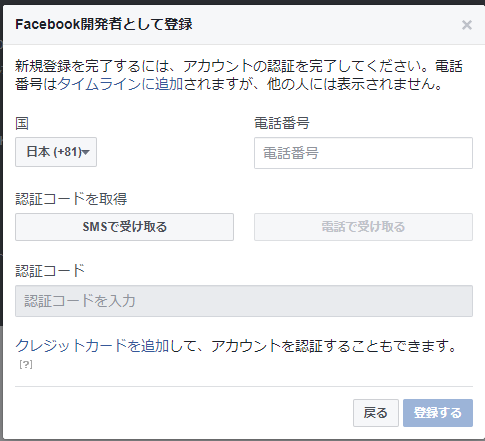
Task: Click the 電話で受け取る button
Action: [x=363, y=227]
